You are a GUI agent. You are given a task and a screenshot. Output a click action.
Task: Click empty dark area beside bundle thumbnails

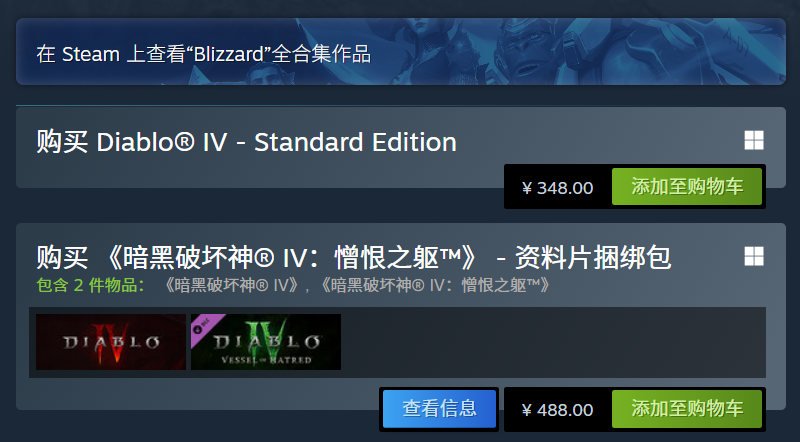pyautogui.click(x=551, y=342)
